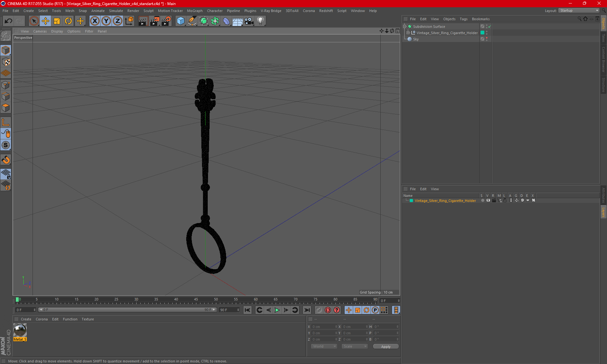The width and height of the screenshot is (607, 364).
Task: Add a Camera object
Action: (249, 21)
